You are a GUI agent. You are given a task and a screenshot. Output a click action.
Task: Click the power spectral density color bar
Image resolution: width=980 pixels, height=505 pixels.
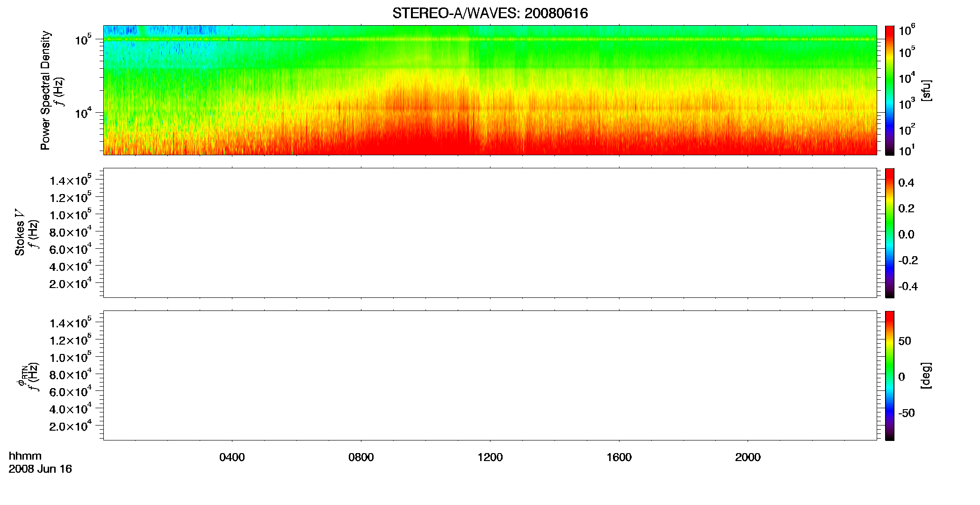[890, 90]
